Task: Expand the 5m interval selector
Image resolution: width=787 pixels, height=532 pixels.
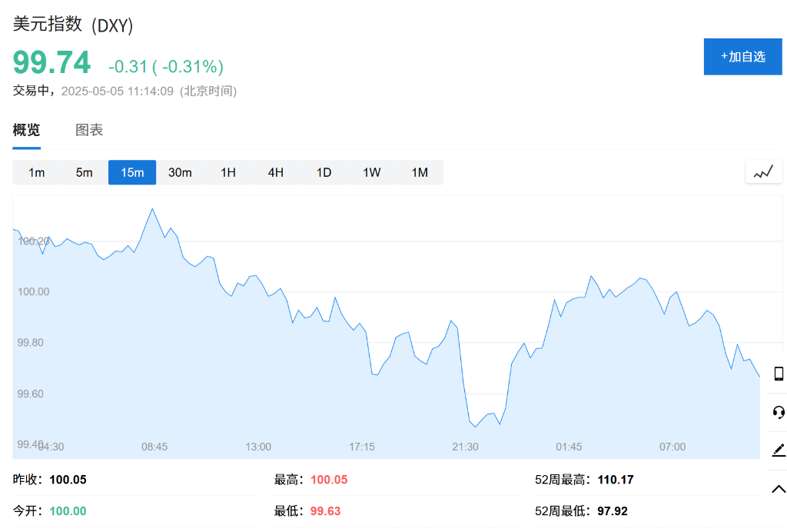Action: click(84, 172)
